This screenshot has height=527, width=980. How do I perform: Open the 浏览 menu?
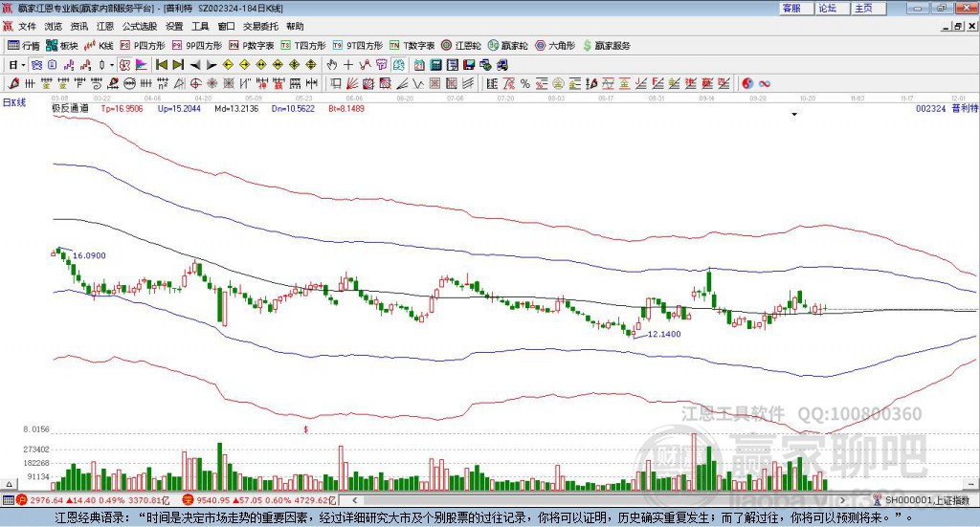(x=54, y=26)
